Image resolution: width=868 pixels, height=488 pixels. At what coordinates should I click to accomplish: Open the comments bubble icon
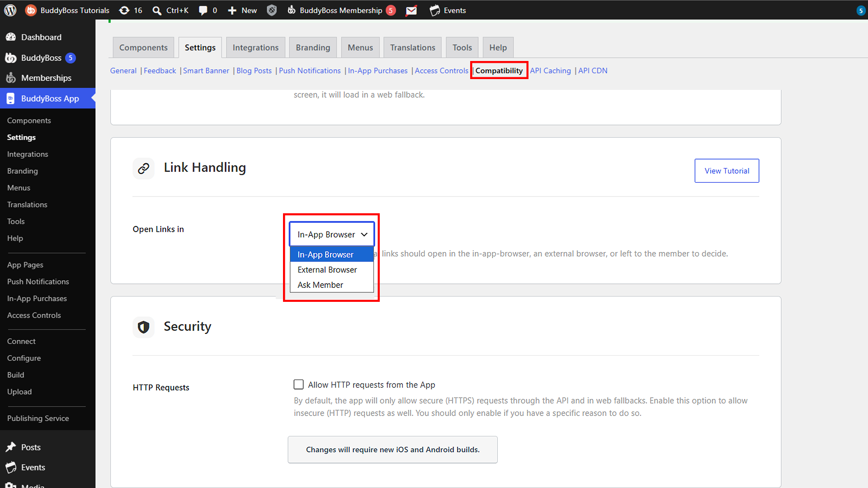[x=203, y=10]
